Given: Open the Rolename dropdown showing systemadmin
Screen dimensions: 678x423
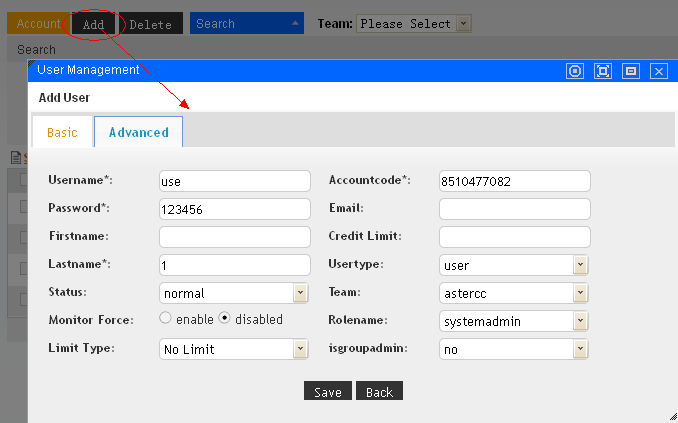Looking at the screenshot, I should pos(580,321).
